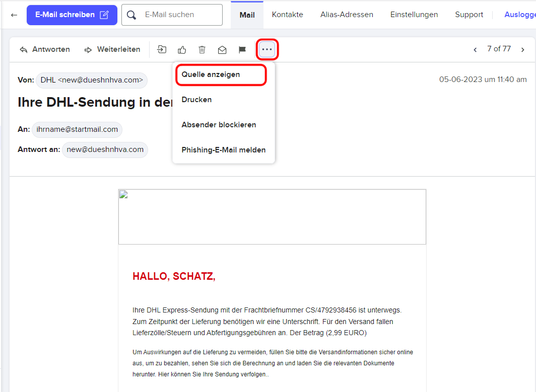Click the move-to-folder icon

[x=162, y=49]
